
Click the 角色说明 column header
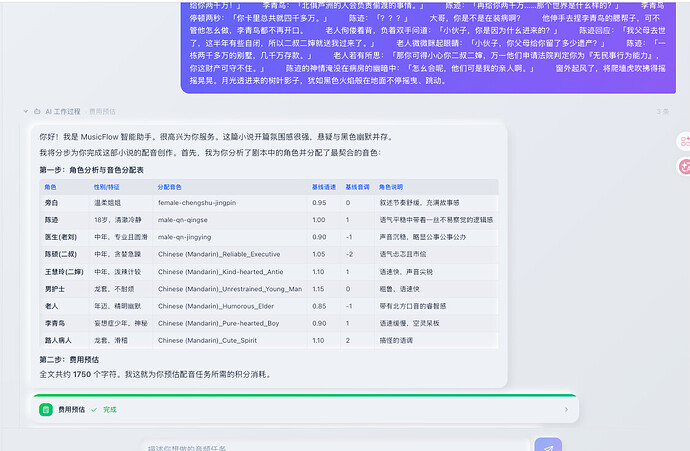[x=391, y=187]
